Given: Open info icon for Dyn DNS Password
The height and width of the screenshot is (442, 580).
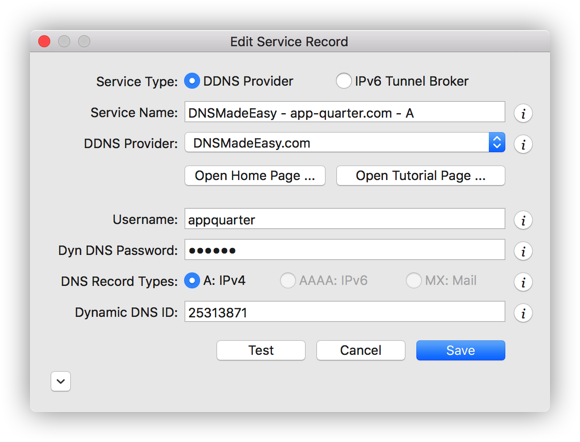Looking at the screenshot, I should coord(523,252).
